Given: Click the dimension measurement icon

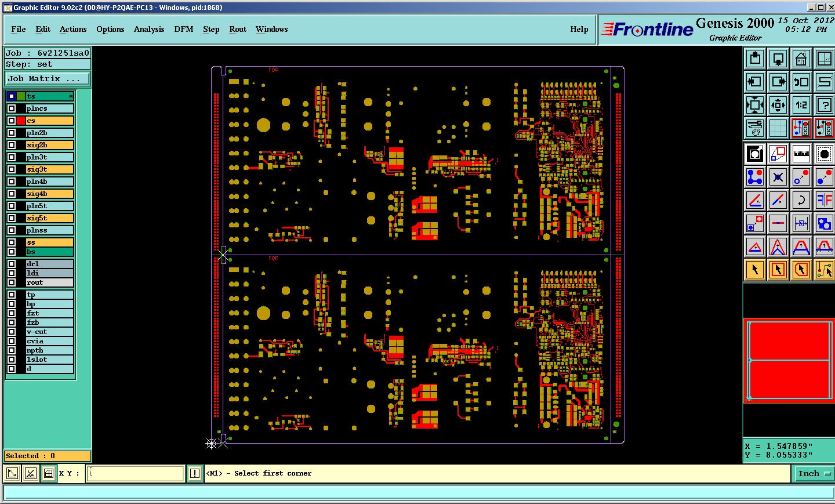Looking at the screenshot, I should 801,223.
